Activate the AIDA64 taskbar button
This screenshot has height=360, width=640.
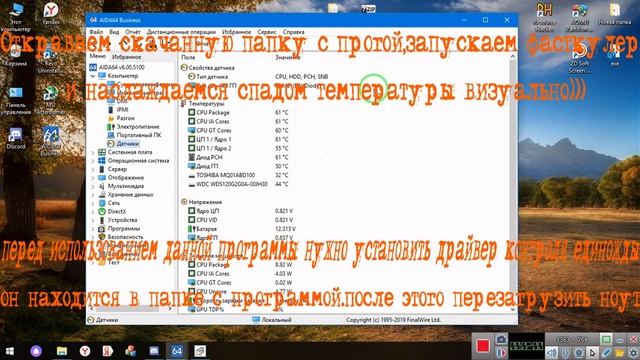177,351
